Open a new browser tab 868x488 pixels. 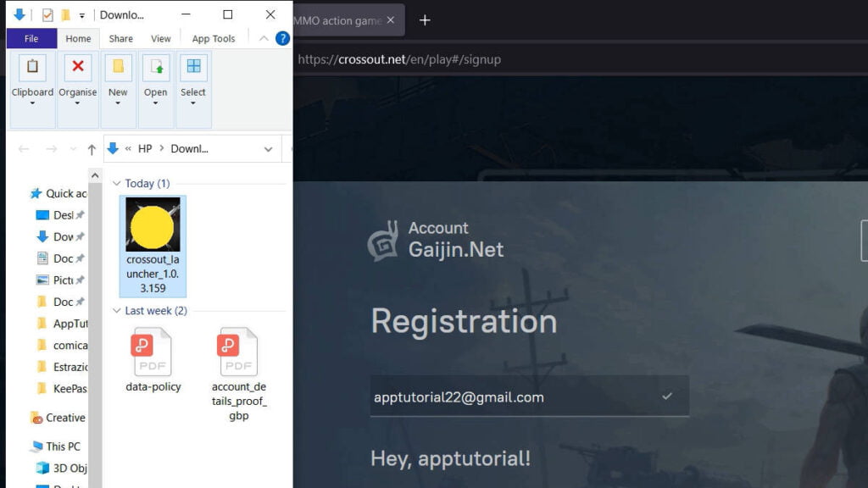[425, 20]
